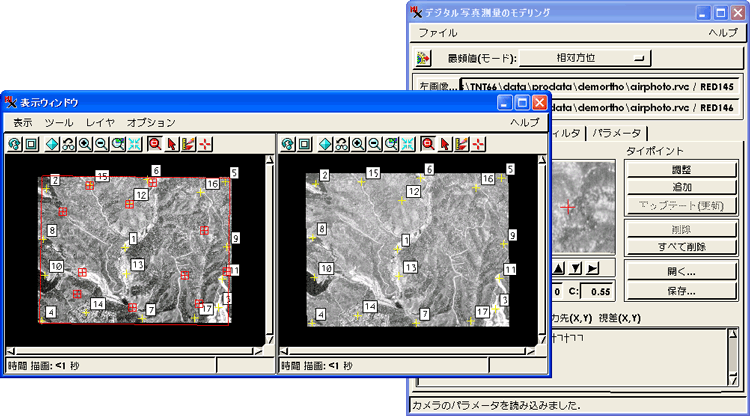Viewport: 750px width, 416px height.
Task: Open the 相対方位 mode dropdown
Action: click(x=584, y=58)
